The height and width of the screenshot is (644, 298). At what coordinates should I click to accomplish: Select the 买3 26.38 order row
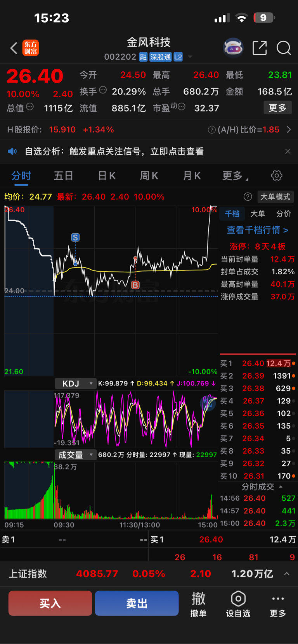258,388
